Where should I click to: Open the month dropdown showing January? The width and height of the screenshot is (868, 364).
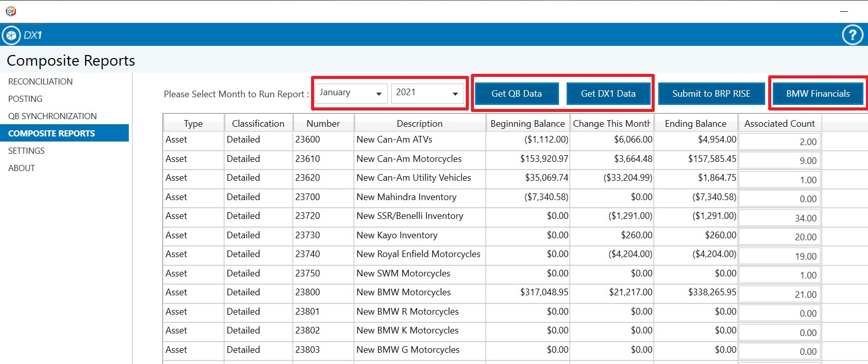(x=351, y=93)
